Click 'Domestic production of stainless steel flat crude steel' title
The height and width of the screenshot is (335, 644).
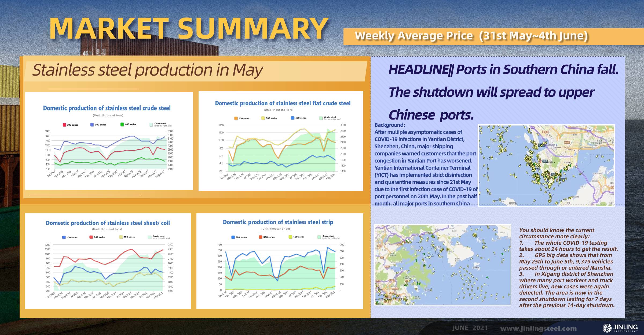pyautogui.click(x=283, y=103)
